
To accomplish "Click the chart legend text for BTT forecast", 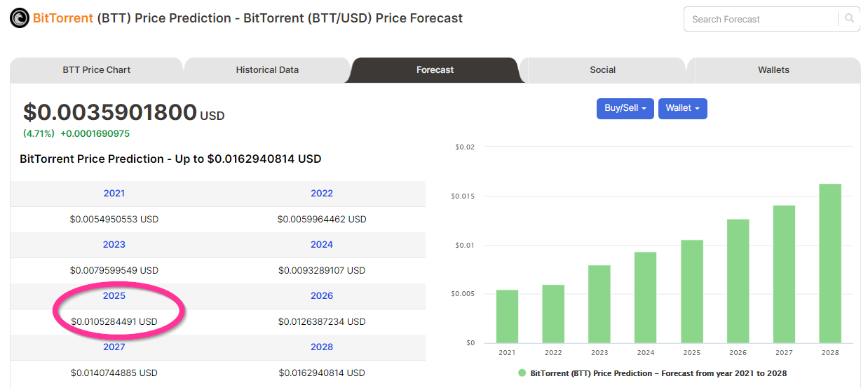I will point(659,373).
